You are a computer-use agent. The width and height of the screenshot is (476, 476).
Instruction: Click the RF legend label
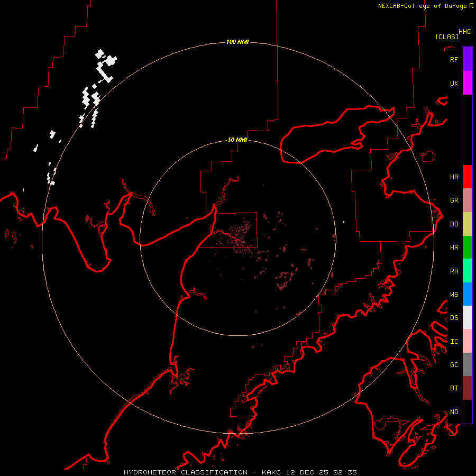(454, 59)
